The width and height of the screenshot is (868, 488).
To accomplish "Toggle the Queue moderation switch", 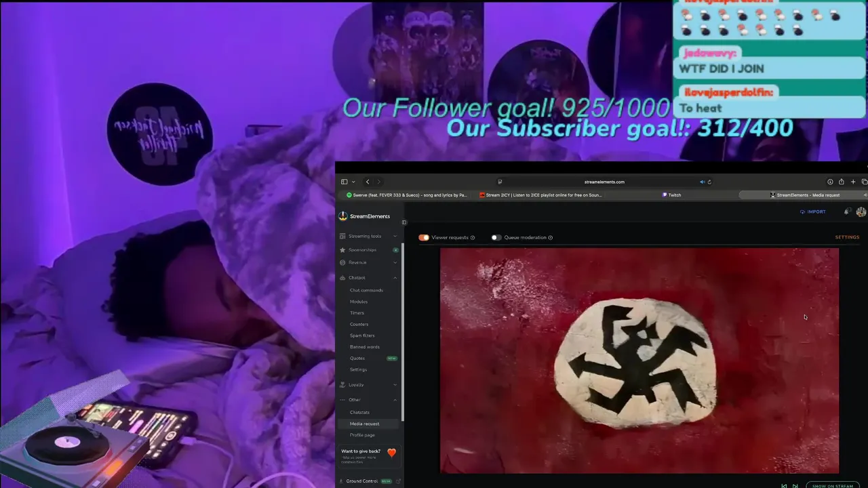I will pyautogui.click(x=496, y=237).
